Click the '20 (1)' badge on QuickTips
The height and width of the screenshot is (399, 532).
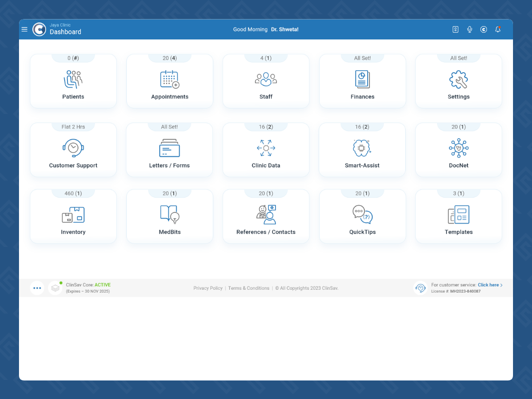tap(362, 193)
